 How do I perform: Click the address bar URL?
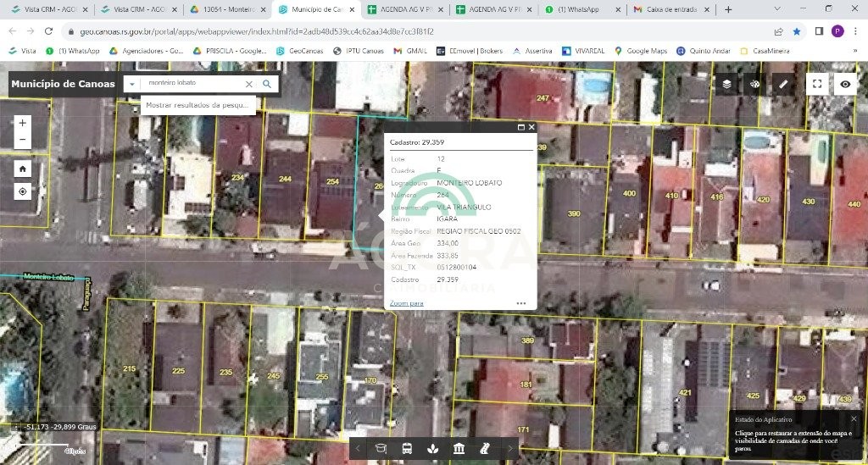257,31
